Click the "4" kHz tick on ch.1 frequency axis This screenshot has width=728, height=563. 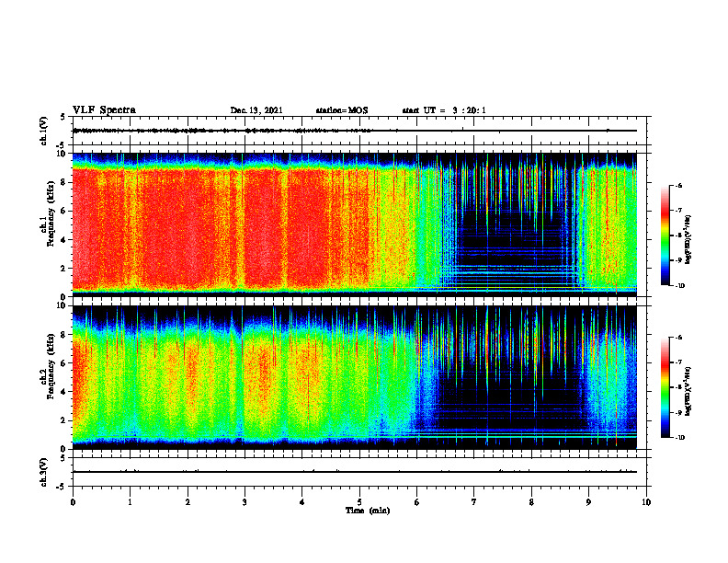[x=63, y=240]
